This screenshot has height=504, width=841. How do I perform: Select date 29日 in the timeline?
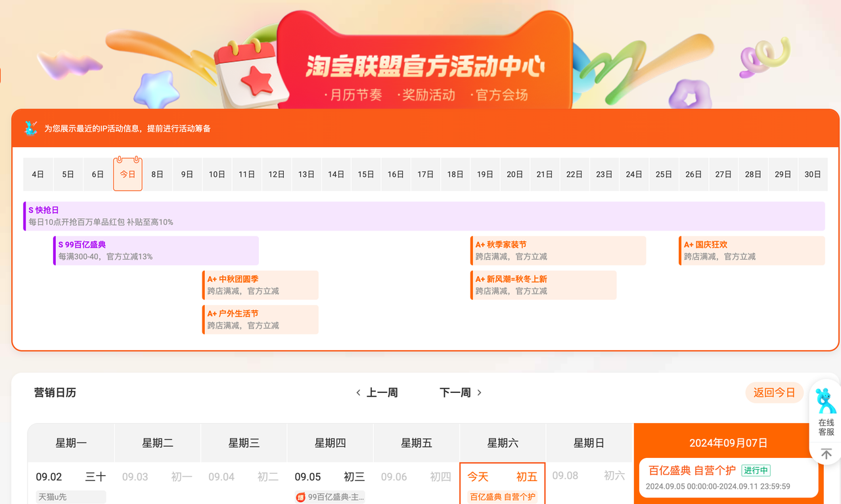coord(783,174)
